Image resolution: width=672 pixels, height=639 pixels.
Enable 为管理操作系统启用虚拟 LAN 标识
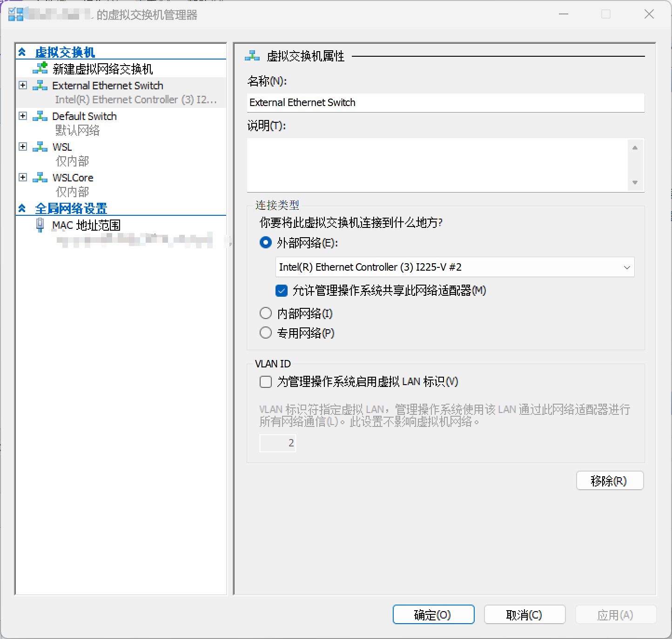click(265, 381)
